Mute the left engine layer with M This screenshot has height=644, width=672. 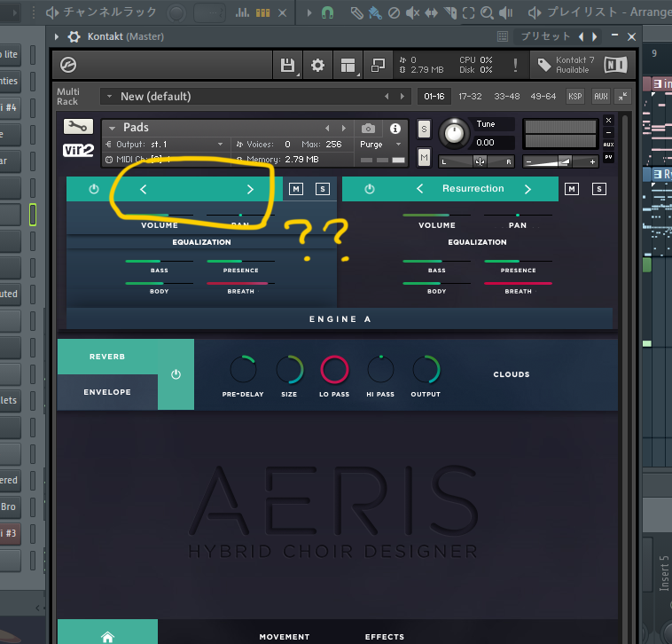[x=296, y=189]
